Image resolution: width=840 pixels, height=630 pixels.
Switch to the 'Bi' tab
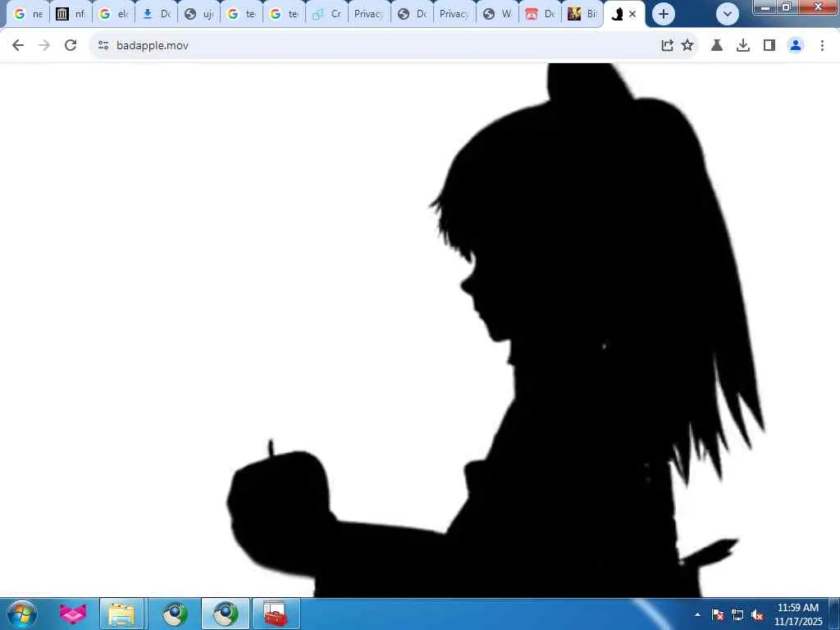tap(582, 14)
